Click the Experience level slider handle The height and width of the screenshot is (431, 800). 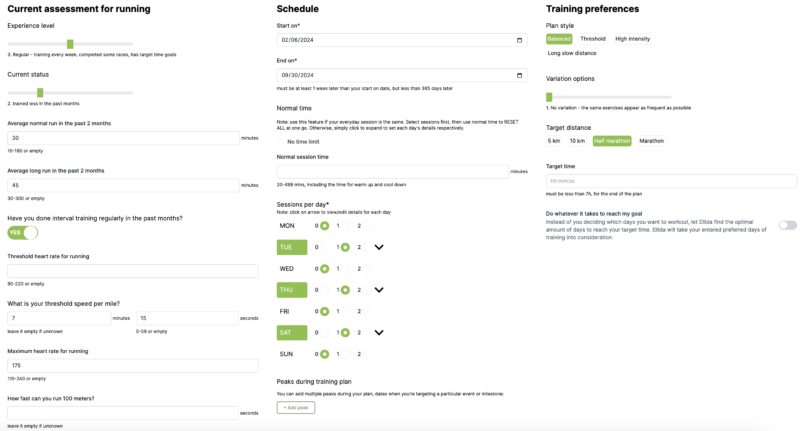[70, 44]
